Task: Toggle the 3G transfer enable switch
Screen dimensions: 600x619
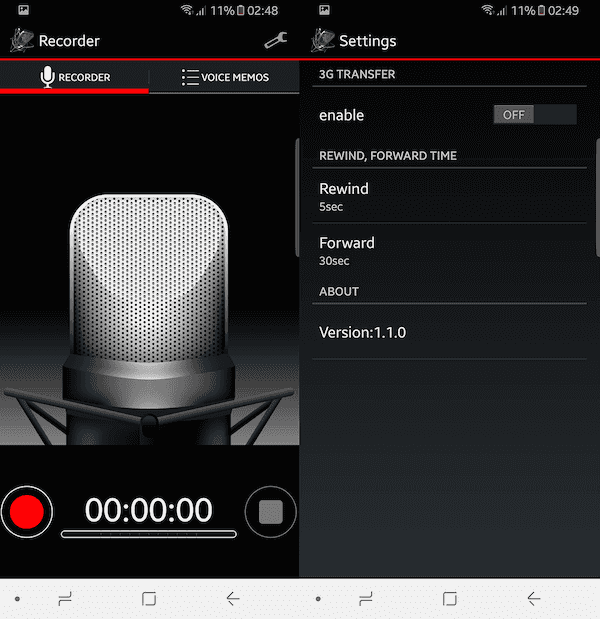Action: point(534,115)
